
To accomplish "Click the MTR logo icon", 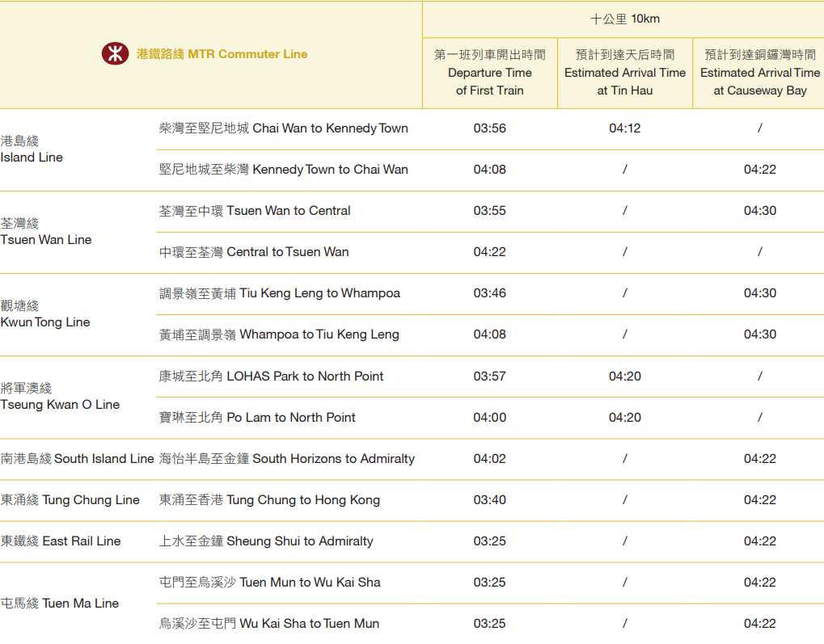I will [x=115, y=54].
